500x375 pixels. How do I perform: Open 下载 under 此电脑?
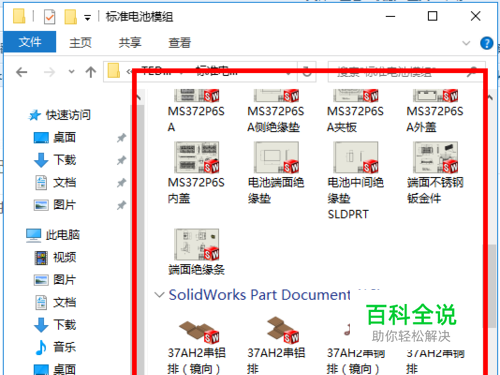(55, 325)
